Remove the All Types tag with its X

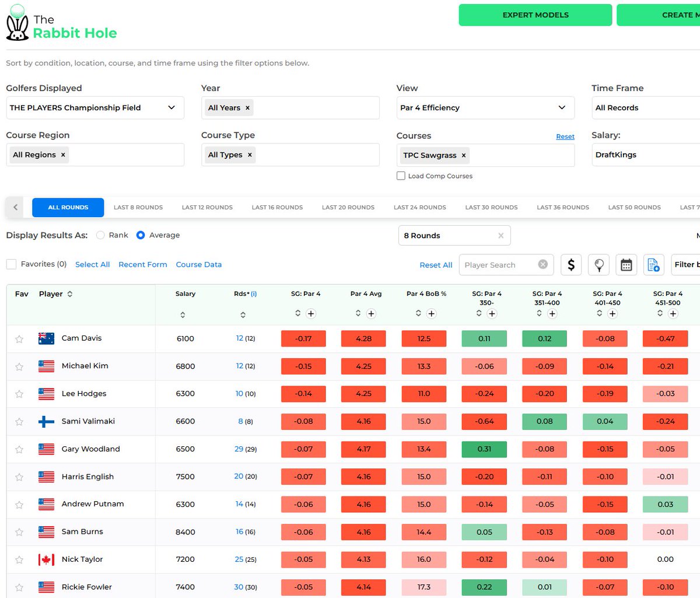pos(250,155)
